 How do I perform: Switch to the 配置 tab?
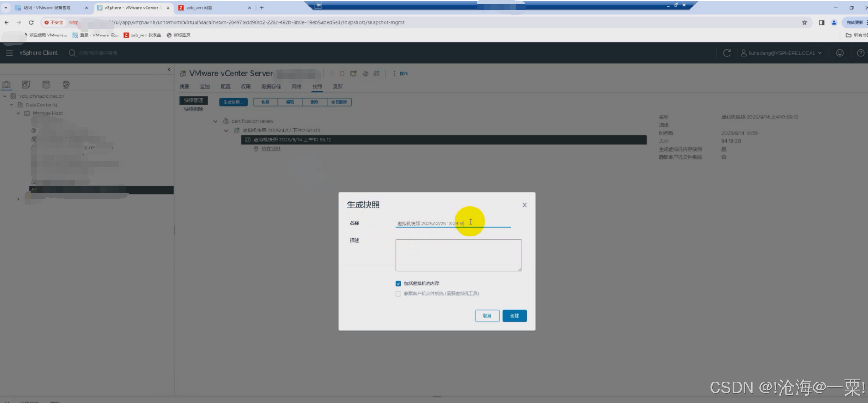pyautogui.click(x=225, y=87)
